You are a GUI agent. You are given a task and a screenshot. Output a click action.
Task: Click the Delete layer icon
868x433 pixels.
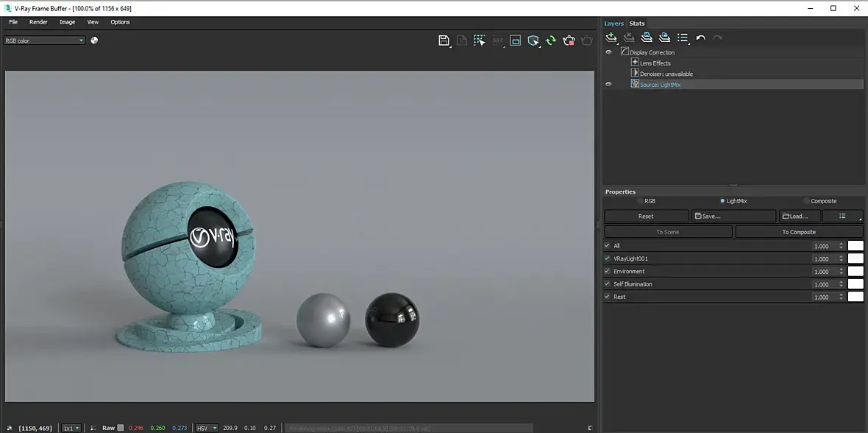point(629,38)
